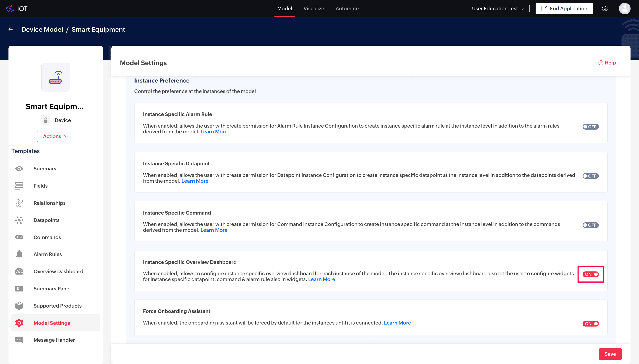Click the red Save button
Viewport: 639px width, 364px height.
610,354
